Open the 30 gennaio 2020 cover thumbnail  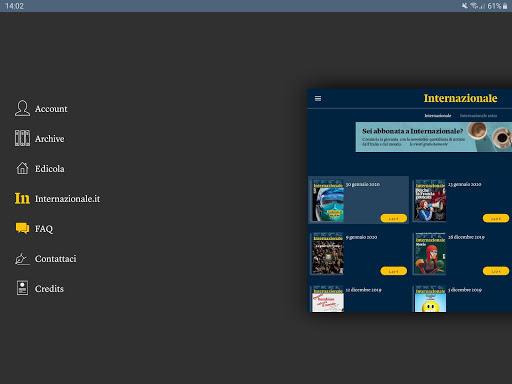pos(328,200)
